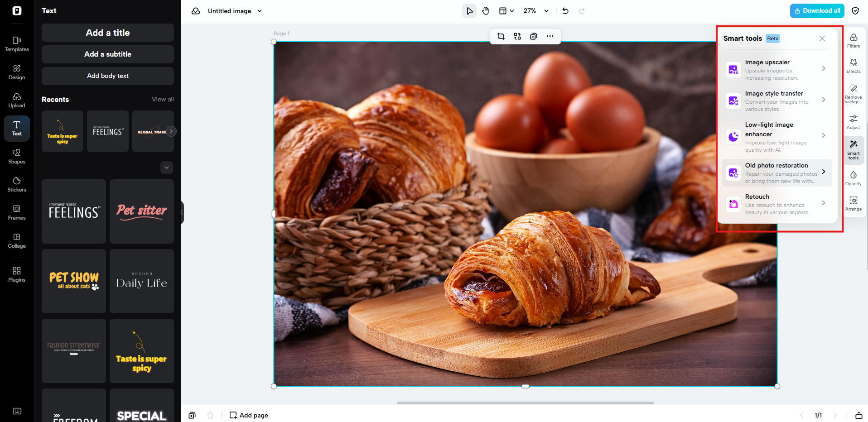Click the Untitled image title field
This screenshot has height=422, width=868.
[229, 11]
